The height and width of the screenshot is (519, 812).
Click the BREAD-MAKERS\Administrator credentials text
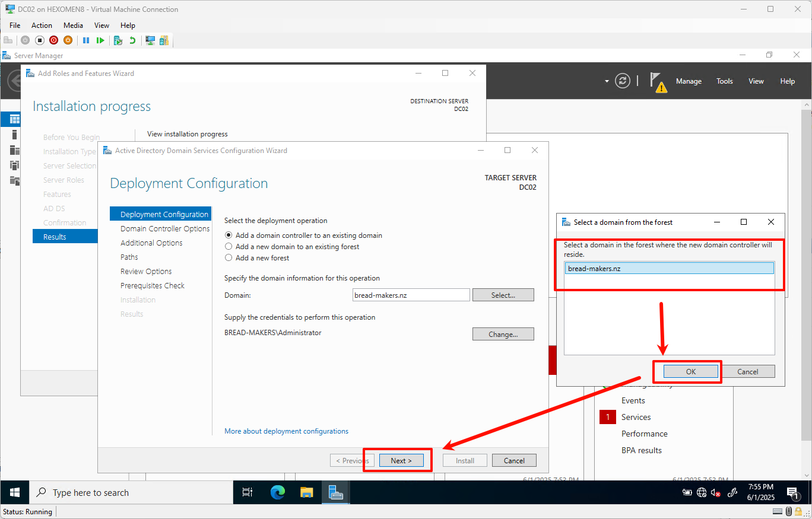(272, 333)
